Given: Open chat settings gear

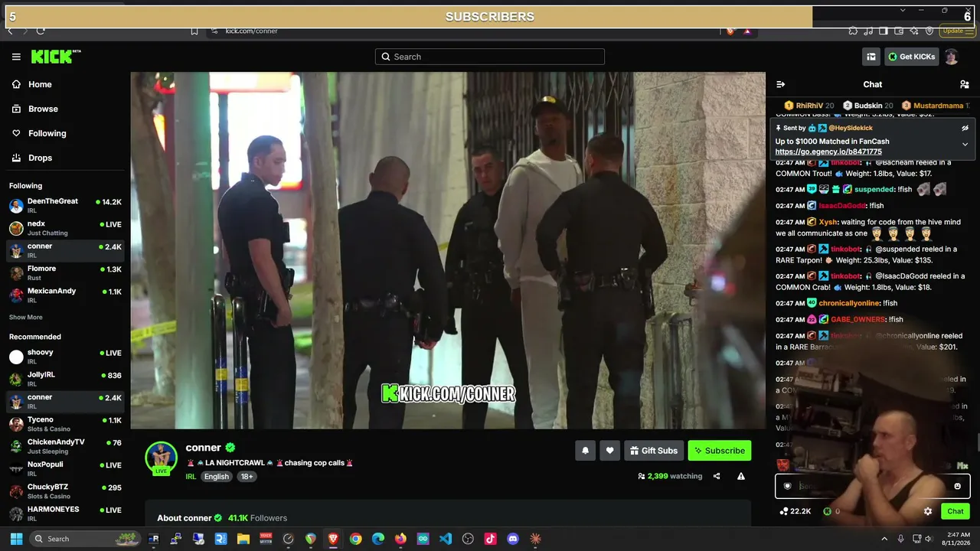Looking at the screenshot, I should coord(928,511).
